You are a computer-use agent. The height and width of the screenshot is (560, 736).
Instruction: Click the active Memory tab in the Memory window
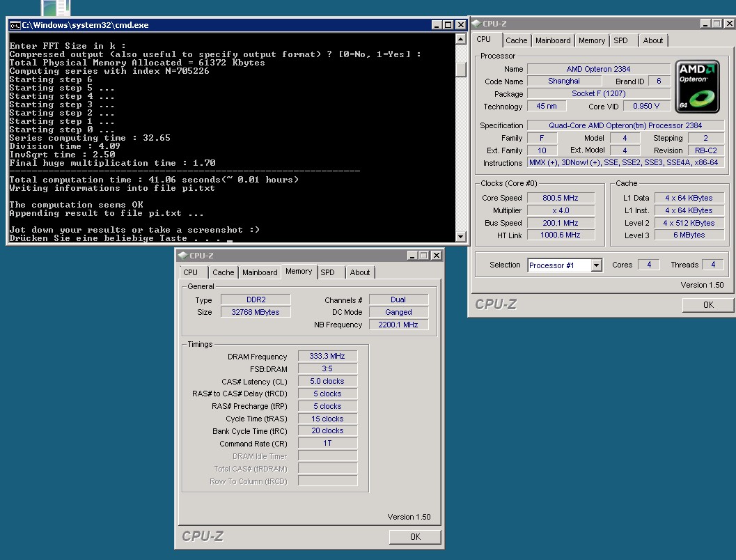[299, 272]
